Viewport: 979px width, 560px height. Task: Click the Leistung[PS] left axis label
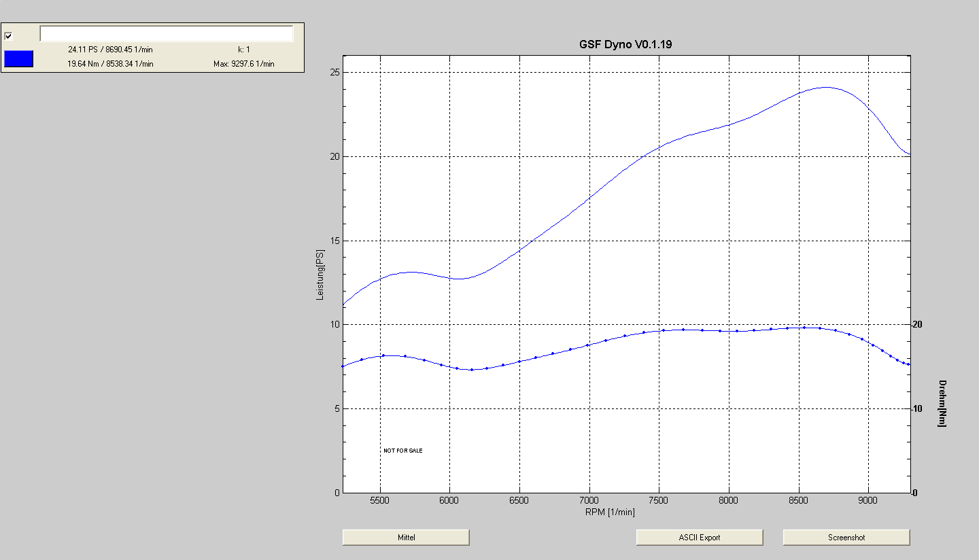(320, 275)
